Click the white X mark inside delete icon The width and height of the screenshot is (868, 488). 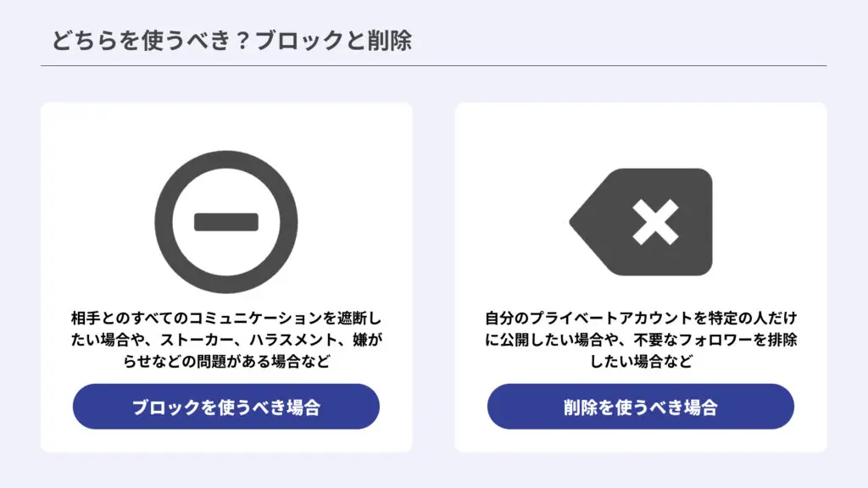click(x=655, y=222)
